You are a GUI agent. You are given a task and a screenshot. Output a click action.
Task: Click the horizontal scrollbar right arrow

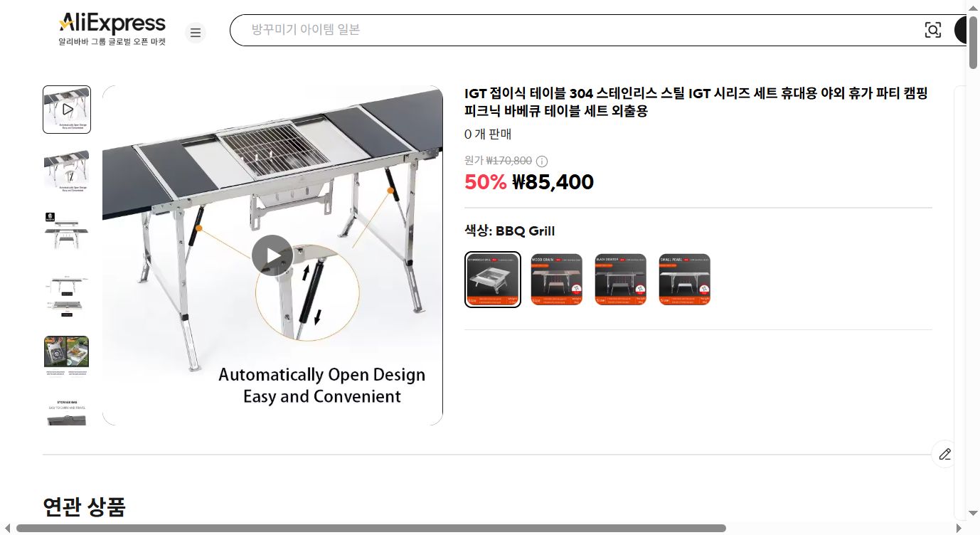pyautogui.click(x=959, y=528)
